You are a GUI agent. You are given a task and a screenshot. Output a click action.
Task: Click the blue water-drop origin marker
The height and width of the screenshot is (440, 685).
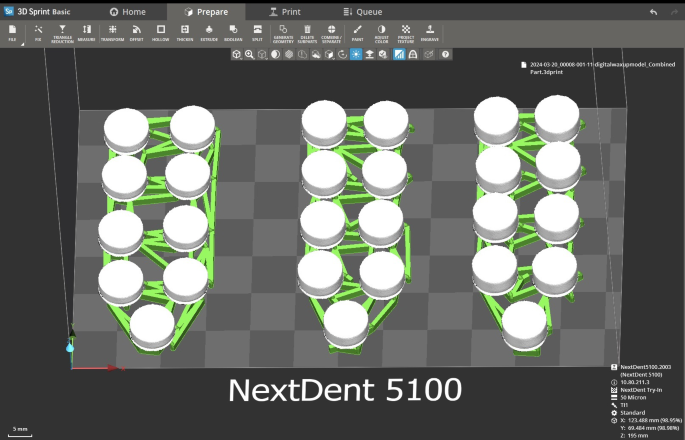69,347
